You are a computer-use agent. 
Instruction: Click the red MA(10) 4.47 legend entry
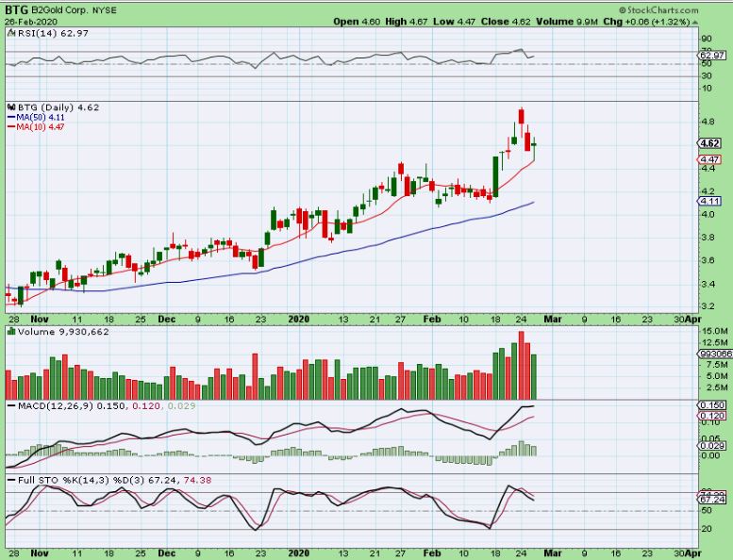36,127
